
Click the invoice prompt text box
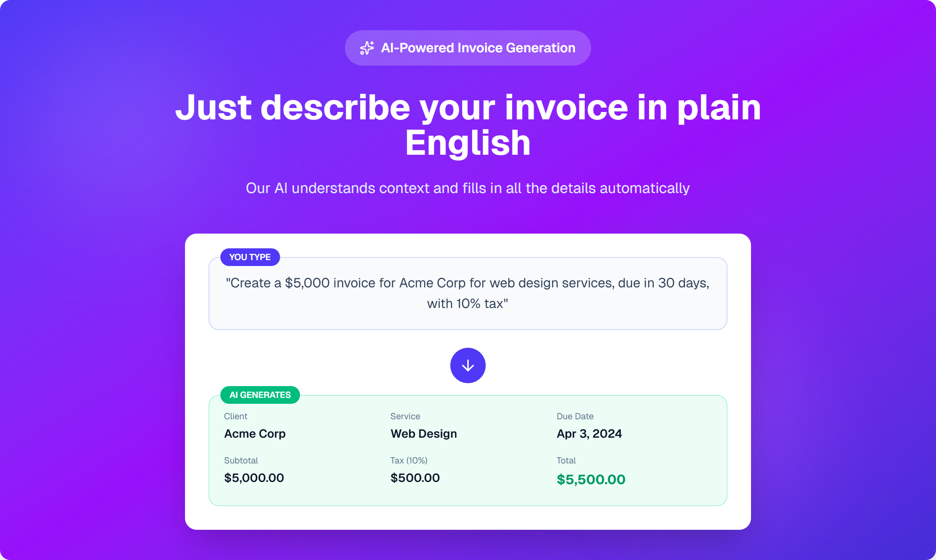[x=468, y=293]
